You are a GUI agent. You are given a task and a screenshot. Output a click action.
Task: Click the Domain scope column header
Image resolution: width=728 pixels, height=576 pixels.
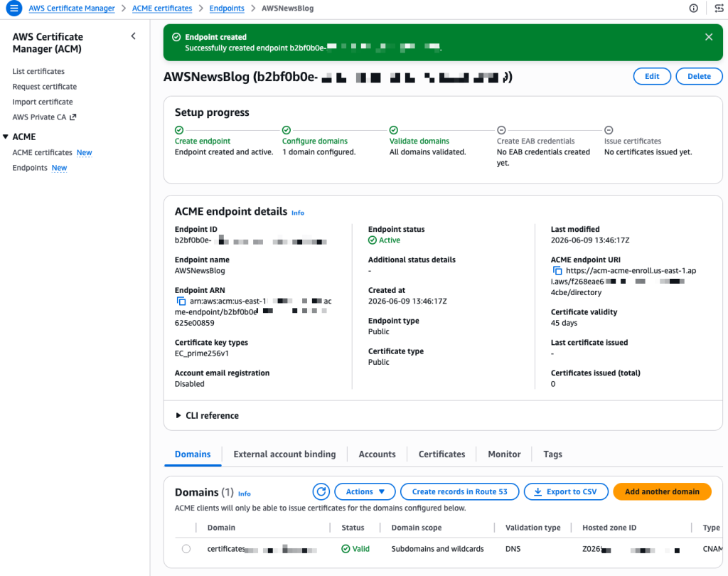click(417, 528)
